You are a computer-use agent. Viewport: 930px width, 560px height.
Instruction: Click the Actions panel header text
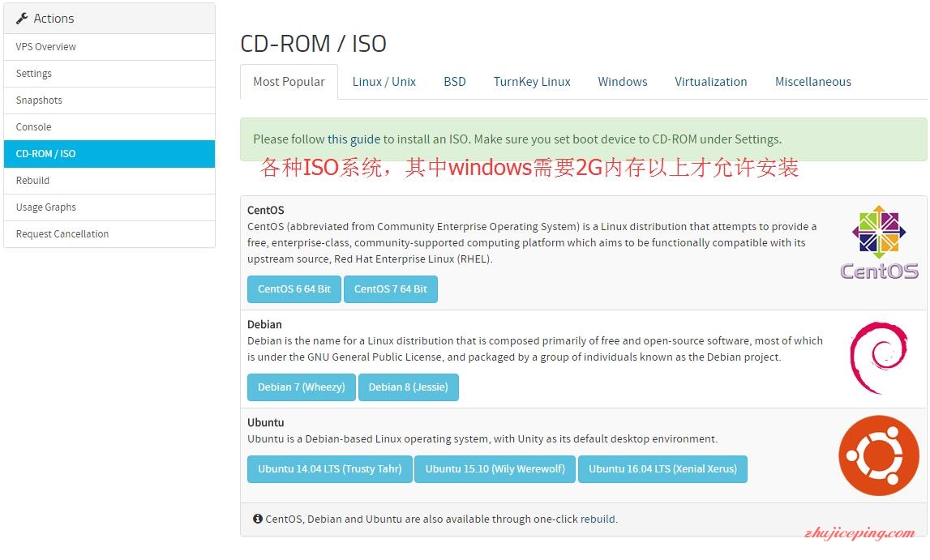(54, 19)
